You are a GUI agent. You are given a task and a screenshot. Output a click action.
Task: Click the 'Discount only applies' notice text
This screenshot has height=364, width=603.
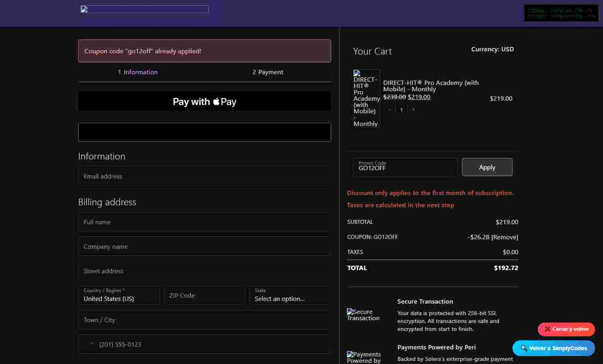pos(430,193)
